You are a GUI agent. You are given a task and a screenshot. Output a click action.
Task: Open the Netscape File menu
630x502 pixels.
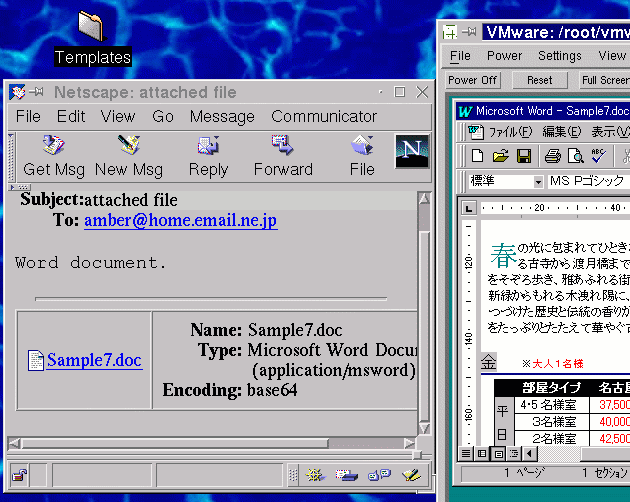tap(28, 116)
